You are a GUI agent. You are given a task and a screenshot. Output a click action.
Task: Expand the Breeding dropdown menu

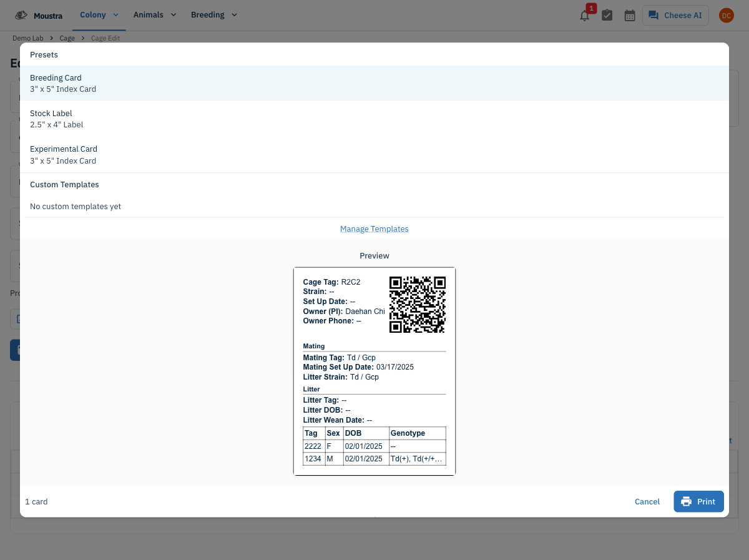tap(214, 15)
